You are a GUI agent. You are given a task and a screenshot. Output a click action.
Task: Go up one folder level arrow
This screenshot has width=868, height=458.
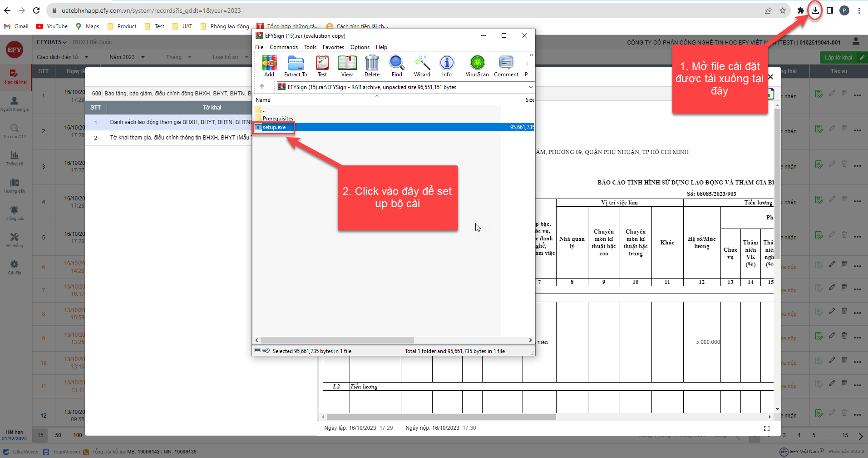pyautogui.click(x=262, y=87)
